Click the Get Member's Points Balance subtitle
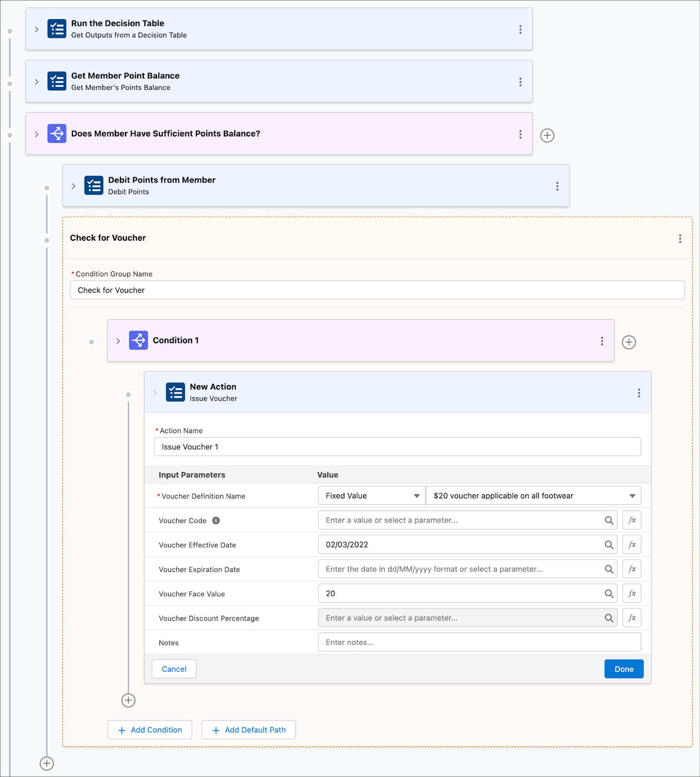Screen dimensions: 700x777 pos(120,87)
